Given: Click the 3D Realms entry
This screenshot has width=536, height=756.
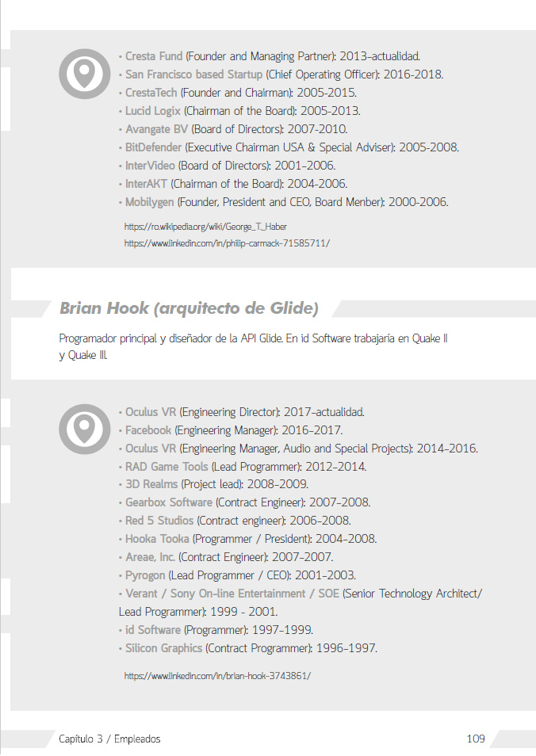Looking at the screenshot, I should 151,484.
